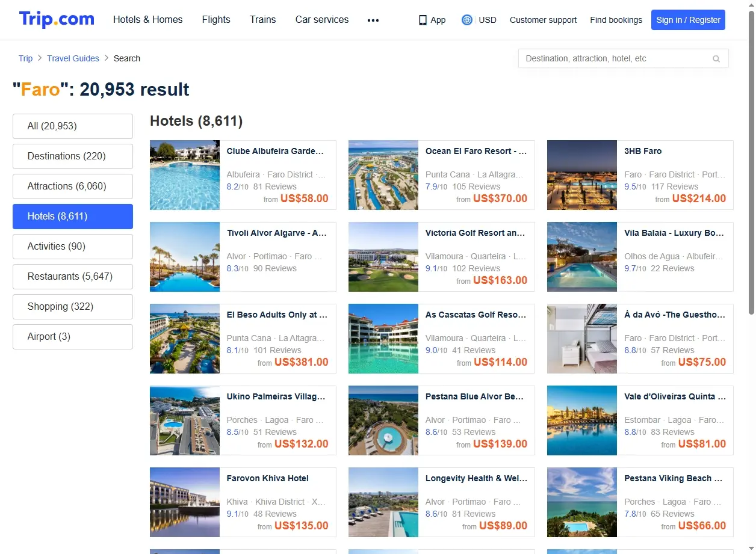This screenshot has height=554, width=756.
Task: Click the US$114.00 price
Action: tap(500, 362)
